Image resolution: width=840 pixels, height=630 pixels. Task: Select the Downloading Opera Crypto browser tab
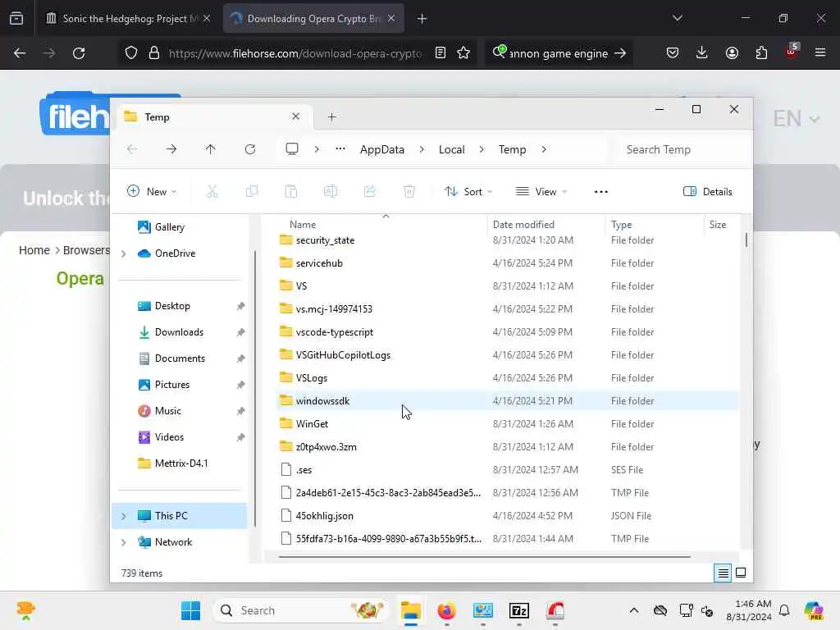(313, 19)
